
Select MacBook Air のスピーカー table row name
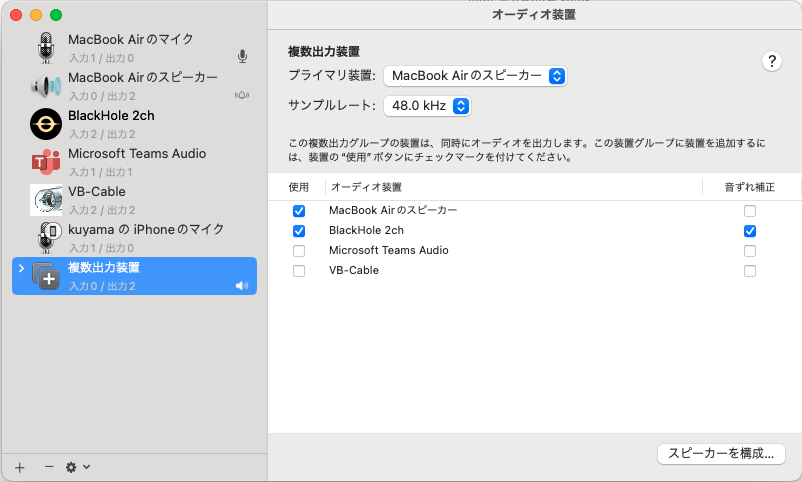[x=393, y=210]
